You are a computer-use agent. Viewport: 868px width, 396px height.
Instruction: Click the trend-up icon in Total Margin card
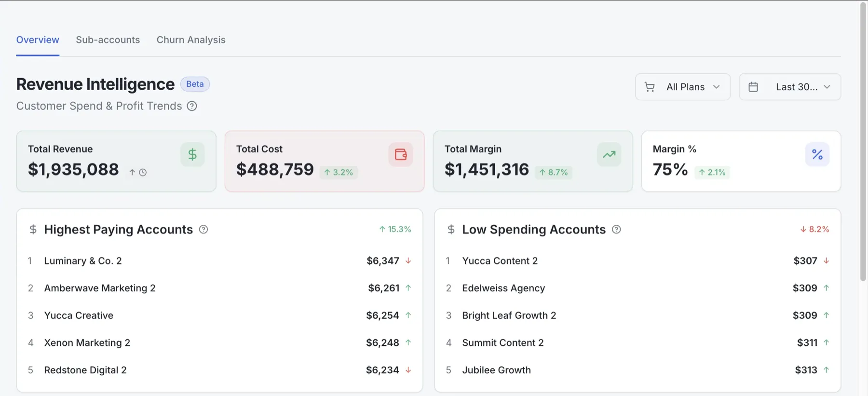click(x=609, y=155)
